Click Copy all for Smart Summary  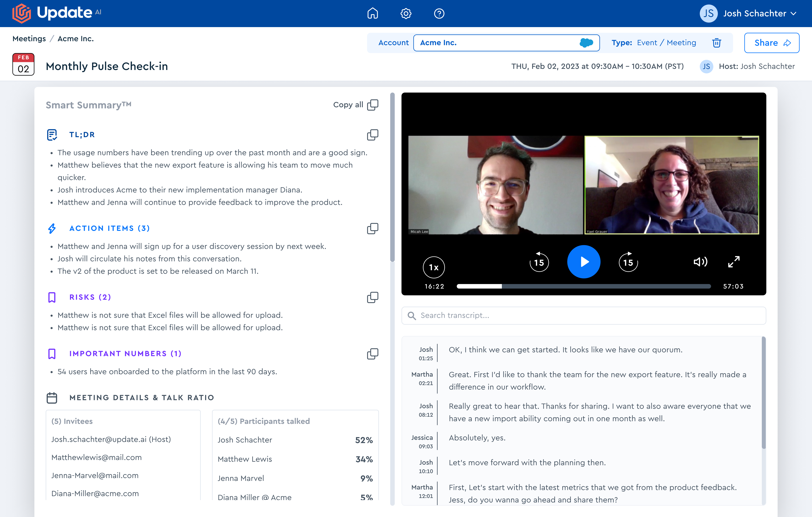click(x=355, y=105)
